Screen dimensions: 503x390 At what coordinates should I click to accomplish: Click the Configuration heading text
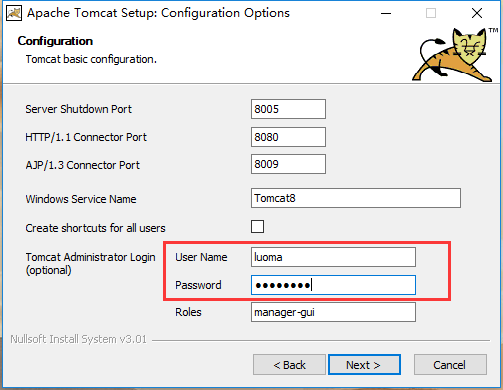(55, 41)
